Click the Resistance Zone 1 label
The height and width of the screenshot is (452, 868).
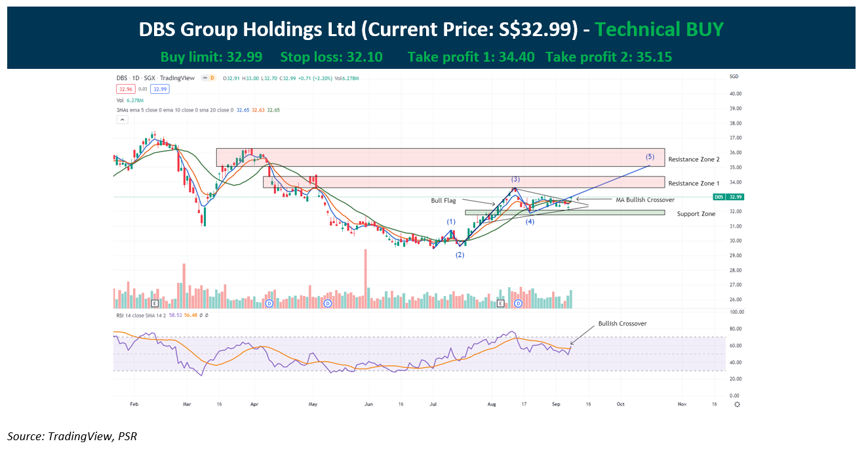click(694, 183)
